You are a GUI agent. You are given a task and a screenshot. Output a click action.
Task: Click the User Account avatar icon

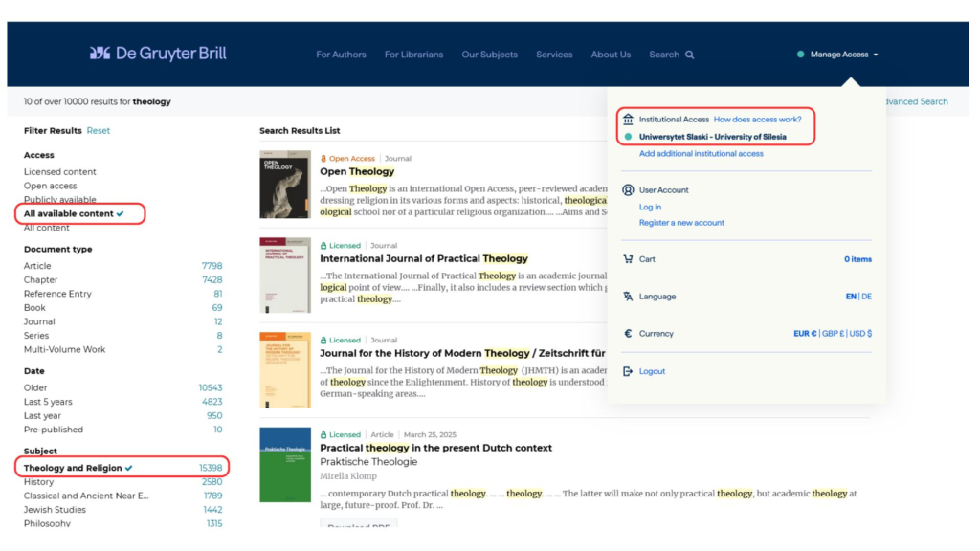(628, 190)
